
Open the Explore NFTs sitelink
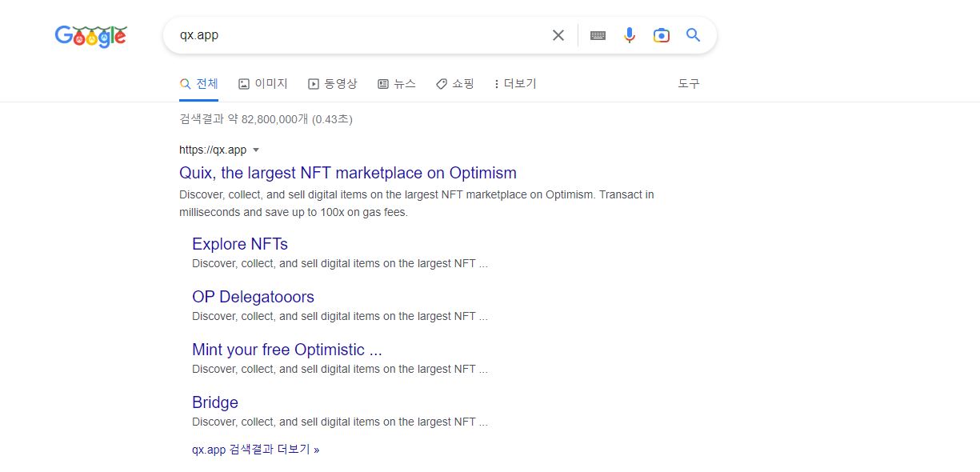(x=240, y=244)
